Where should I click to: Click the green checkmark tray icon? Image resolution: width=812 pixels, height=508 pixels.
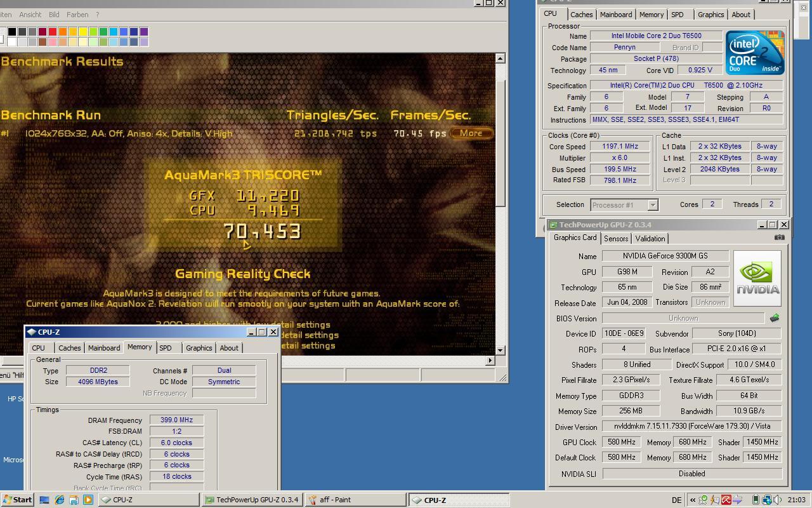click(703, 500)
